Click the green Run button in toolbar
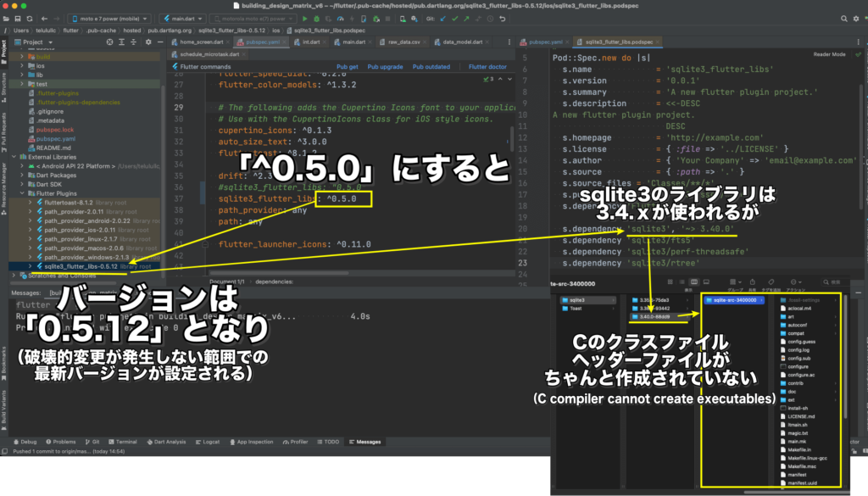 305,19
